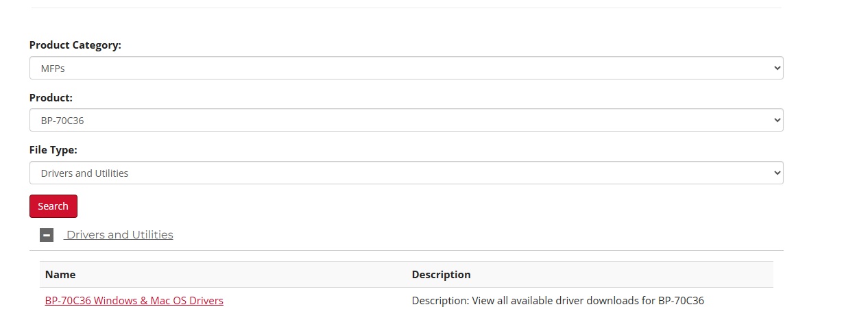The height and width of the screenshot is (320, 868).
Task: Click the red Search button
Action: pyautogui.click(x=53, y=206)
